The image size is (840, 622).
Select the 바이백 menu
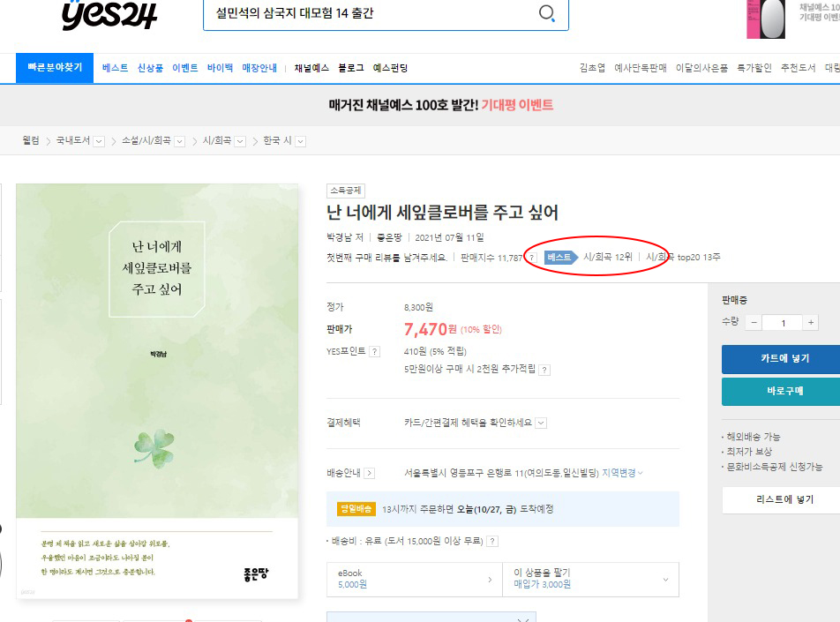click(x=221, y=68)
